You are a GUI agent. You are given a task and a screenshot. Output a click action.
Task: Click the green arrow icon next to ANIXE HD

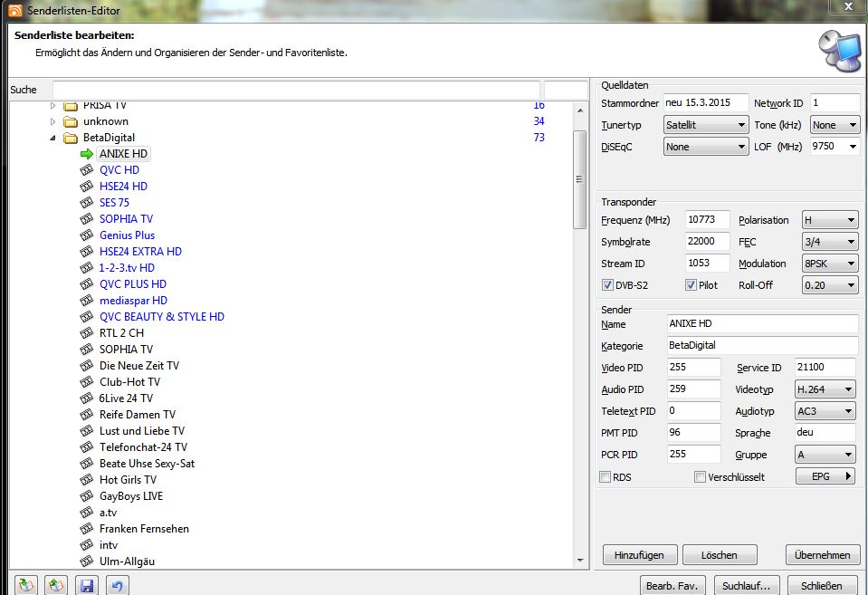click(x=86, y=154)
